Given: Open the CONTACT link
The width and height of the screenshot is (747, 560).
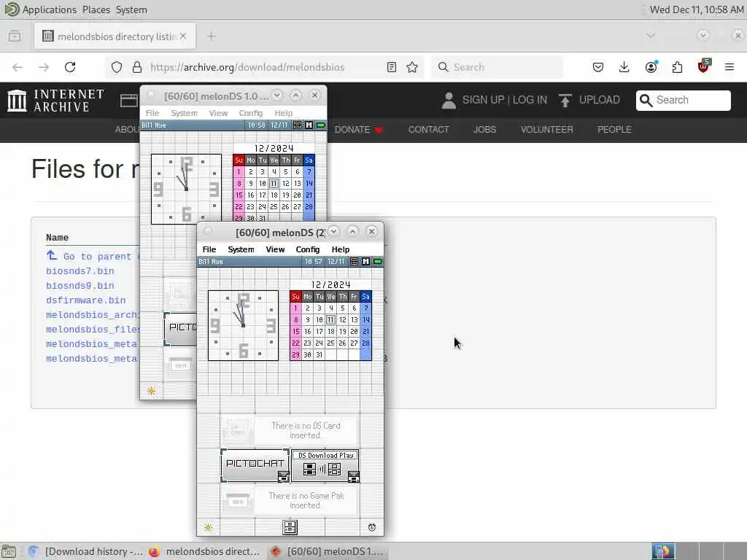Looking at the screenshot, I should tap(428, 130).
